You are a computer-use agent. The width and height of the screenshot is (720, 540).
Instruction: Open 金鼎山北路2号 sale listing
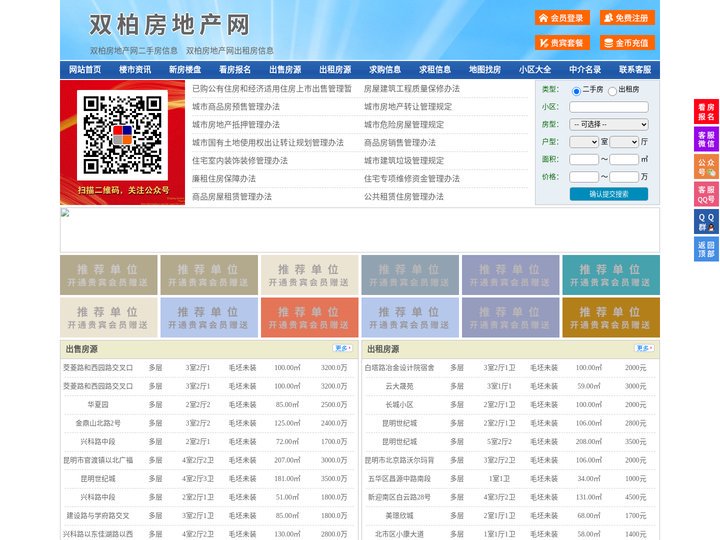98,423
